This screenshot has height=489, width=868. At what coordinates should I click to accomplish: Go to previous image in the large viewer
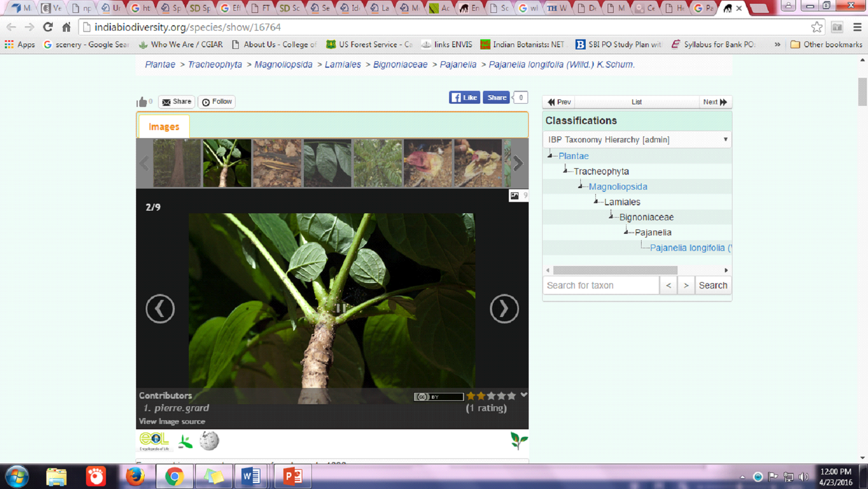coord(160,308)
